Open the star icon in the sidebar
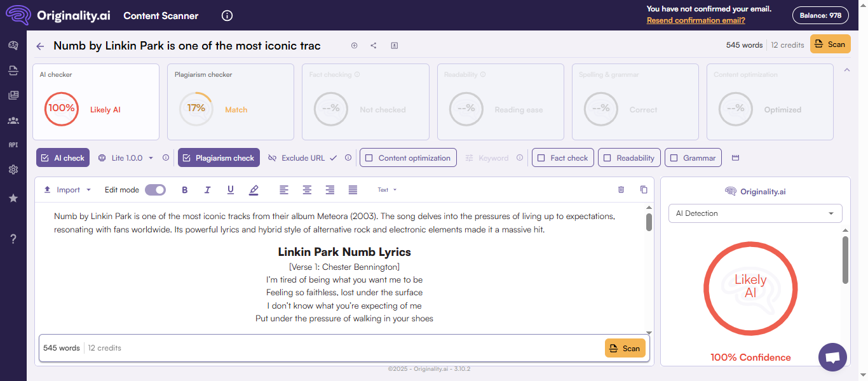Viewport: 868px width, 381px height. pos(13,198)
